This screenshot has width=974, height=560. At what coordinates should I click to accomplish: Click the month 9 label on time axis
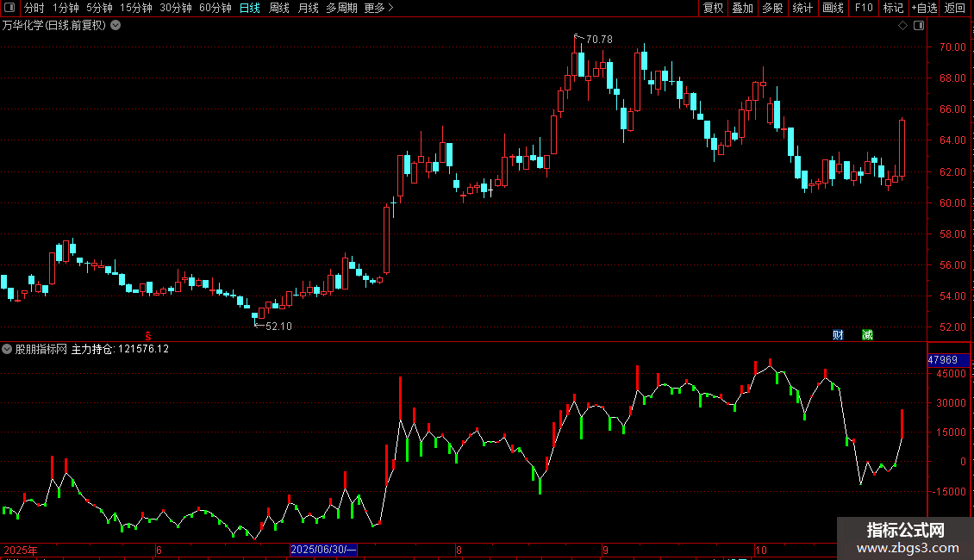click(605, 550)
